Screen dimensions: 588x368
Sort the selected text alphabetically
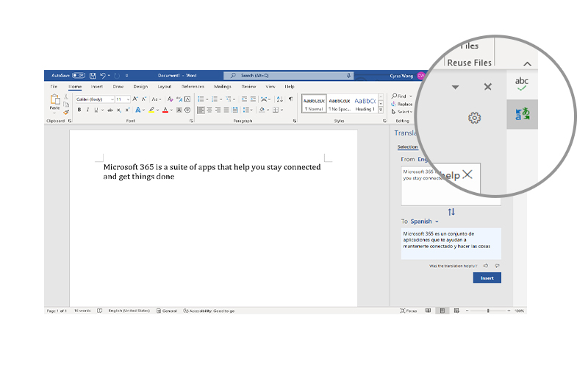click(280, 99)
